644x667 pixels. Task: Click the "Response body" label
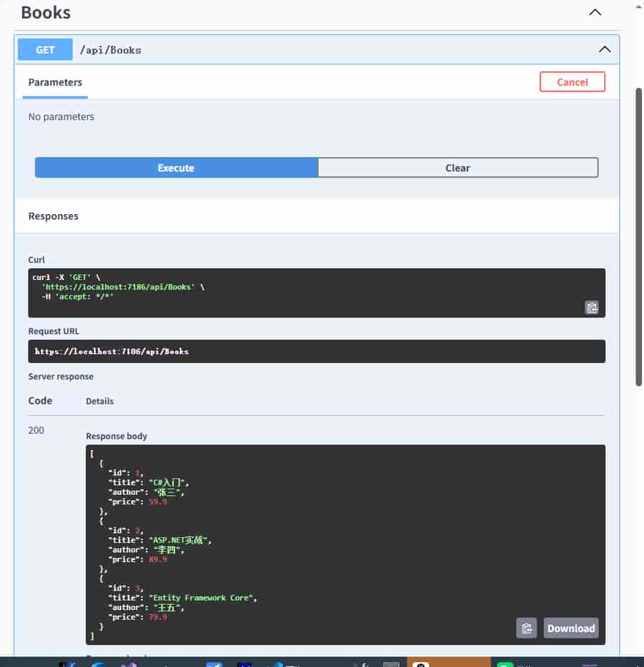(117, 436)
